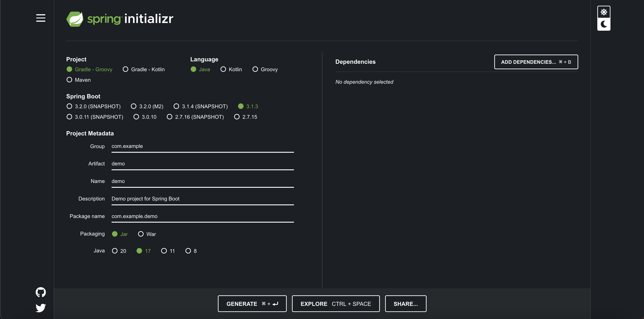This screenshot has width=644, height=319.
Task: Set packaging to War
Action: tap(147, 234)
